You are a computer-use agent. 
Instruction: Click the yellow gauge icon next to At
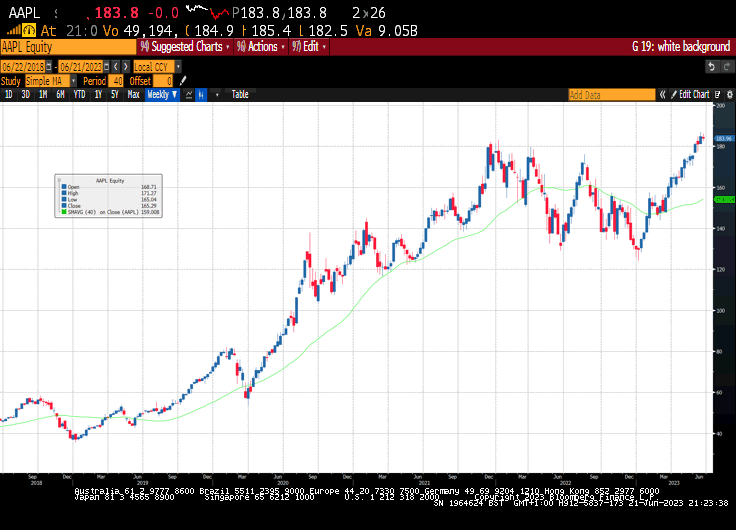point(29,31)
